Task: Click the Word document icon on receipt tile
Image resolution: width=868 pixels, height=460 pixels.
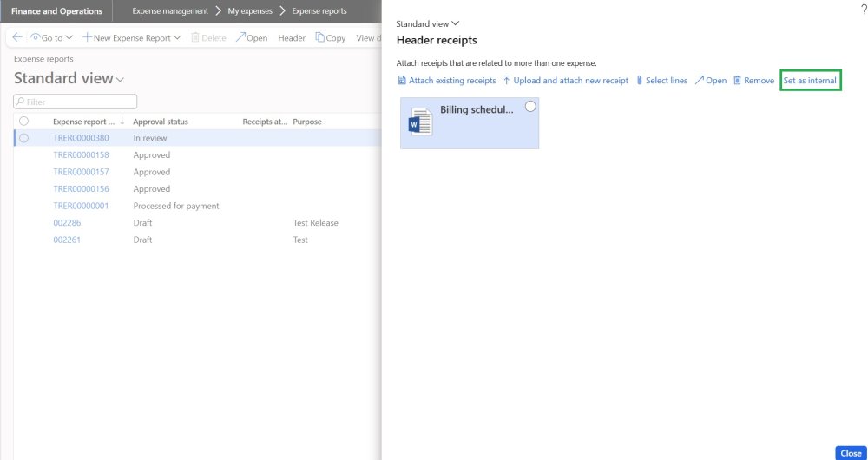Action: click(421, 122)
